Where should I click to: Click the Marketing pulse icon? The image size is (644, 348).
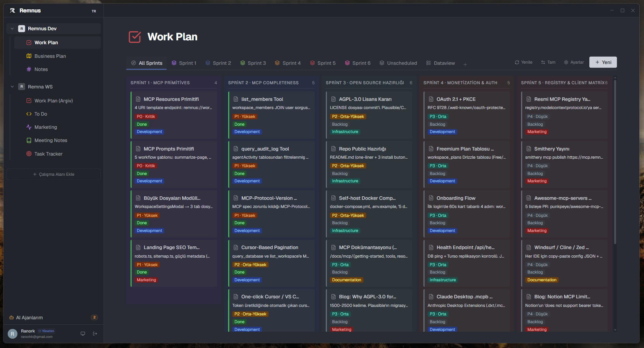pyautogui.click(x=29, y=127)
